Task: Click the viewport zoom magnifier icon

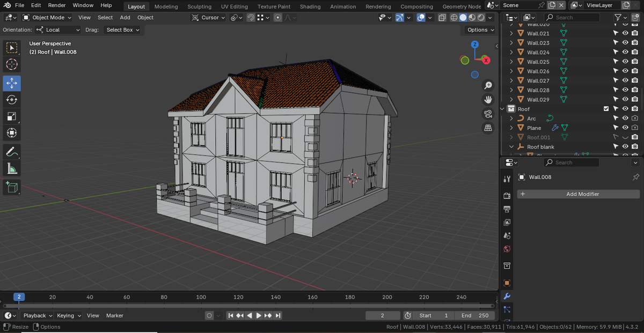Action: (488, 86)
